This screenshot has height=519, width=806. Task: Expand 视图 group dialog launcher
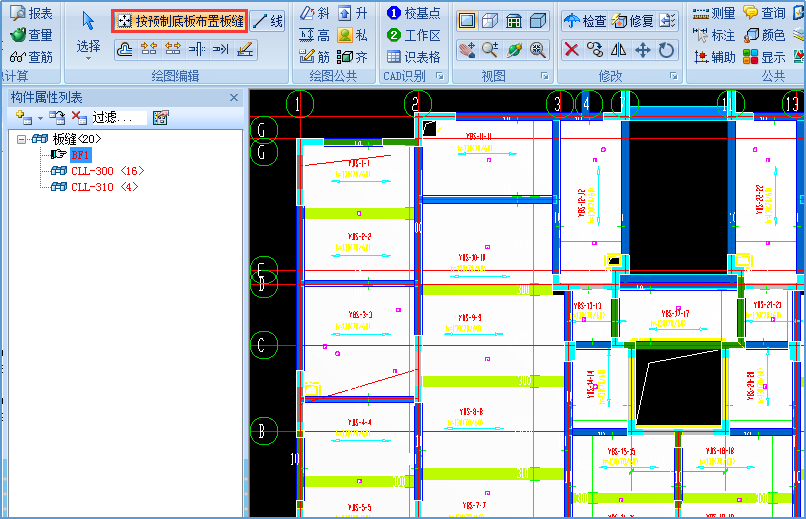coord(545,76)
